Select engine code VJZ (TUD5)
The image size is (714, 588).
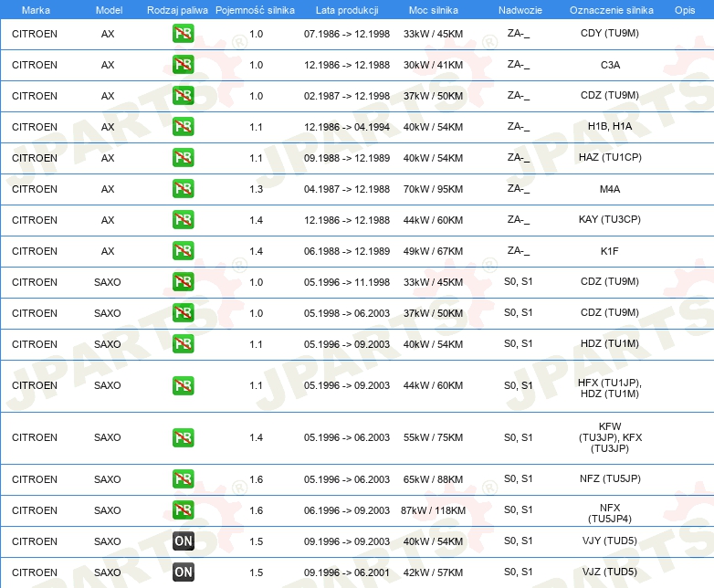pyautogui.click(x=610, y=572)
